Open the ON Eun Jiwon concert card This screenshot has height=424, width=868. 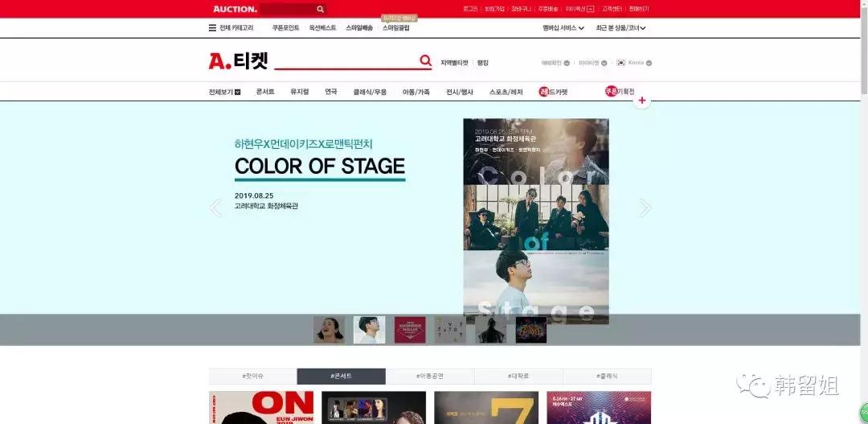point(261,408)
